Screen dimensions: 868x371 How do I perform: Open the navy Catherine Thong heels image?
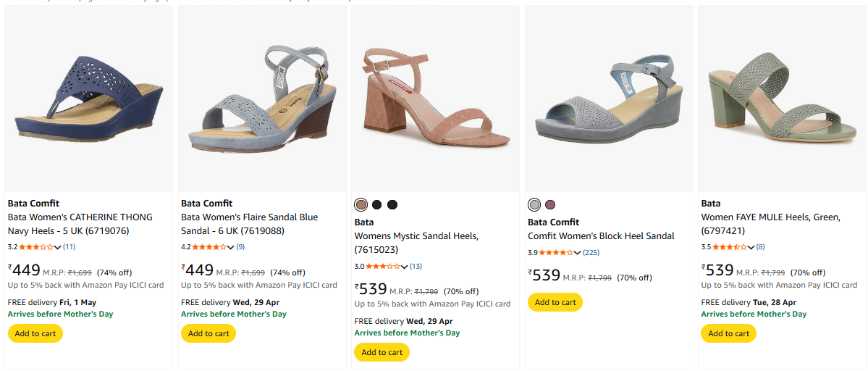tap(88, 98)
